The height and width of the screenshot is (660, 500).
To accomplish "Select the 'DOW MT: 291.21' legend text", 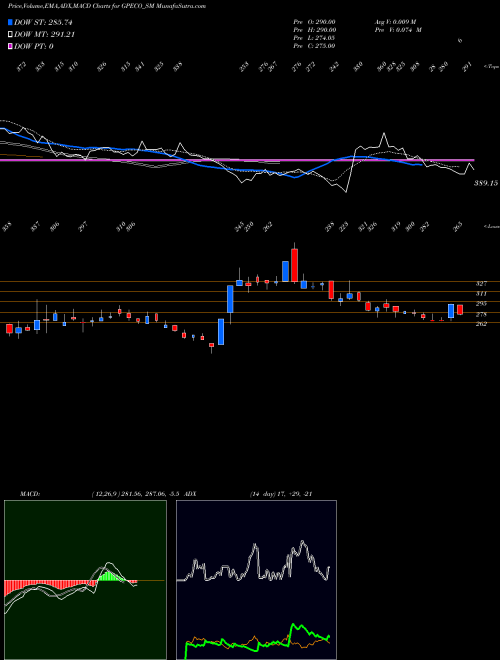I will point(44,35).
